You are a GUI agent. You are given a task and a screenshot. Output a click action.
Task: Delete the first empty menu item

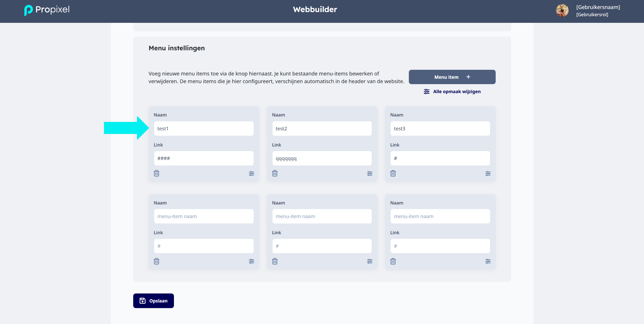coord(157,261)
